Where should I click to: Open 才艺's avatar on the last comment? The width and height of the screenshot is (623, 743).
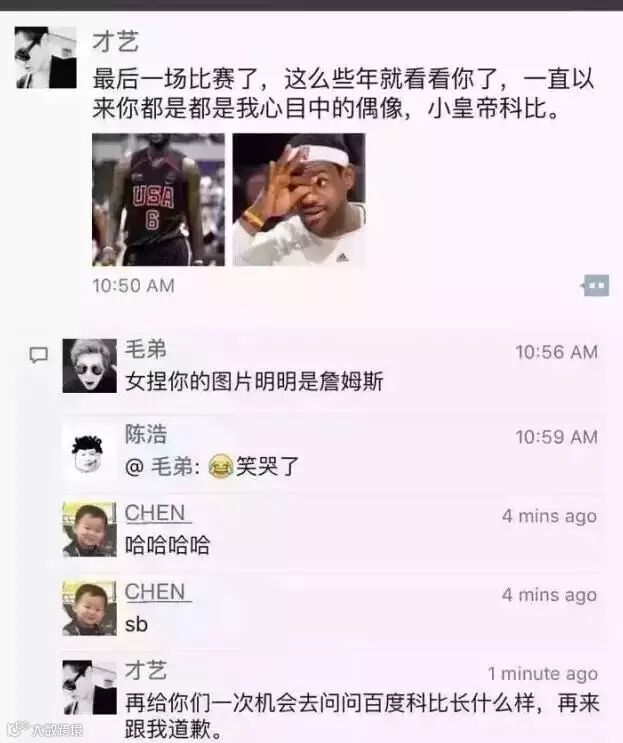tap(90, 687)
